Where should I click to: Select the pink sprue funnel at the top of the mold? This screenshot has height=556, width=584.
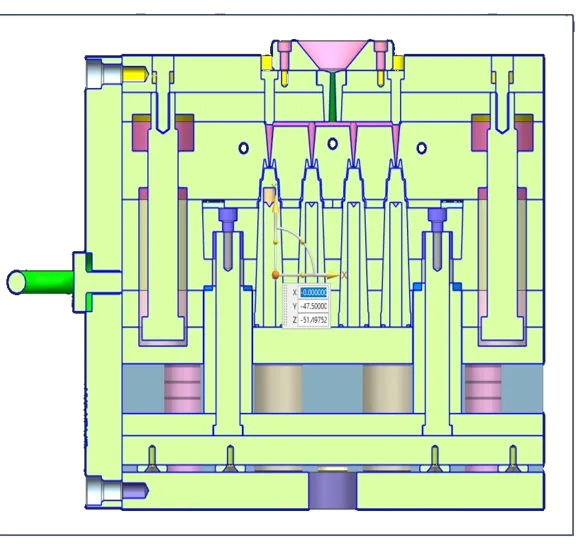coord(333,54)
